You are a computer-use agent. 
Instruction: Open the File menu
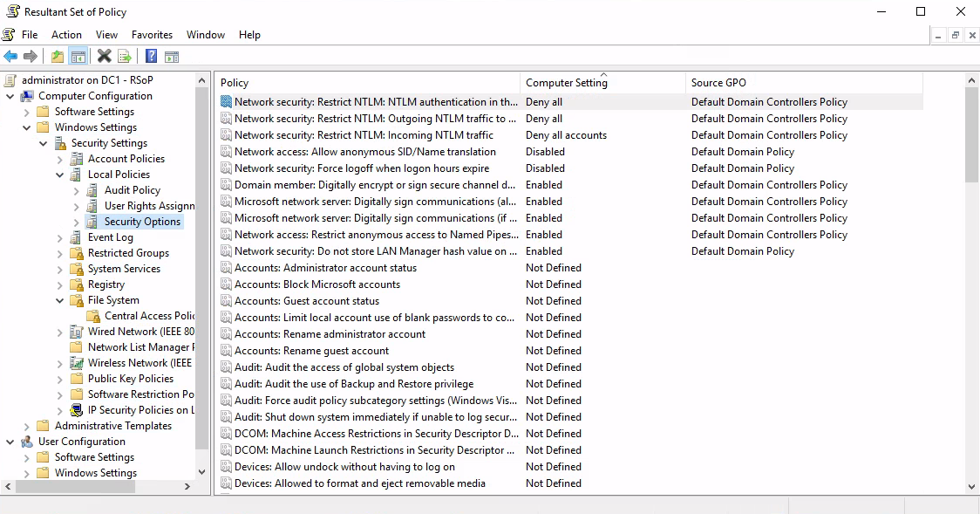pos(30,35)
